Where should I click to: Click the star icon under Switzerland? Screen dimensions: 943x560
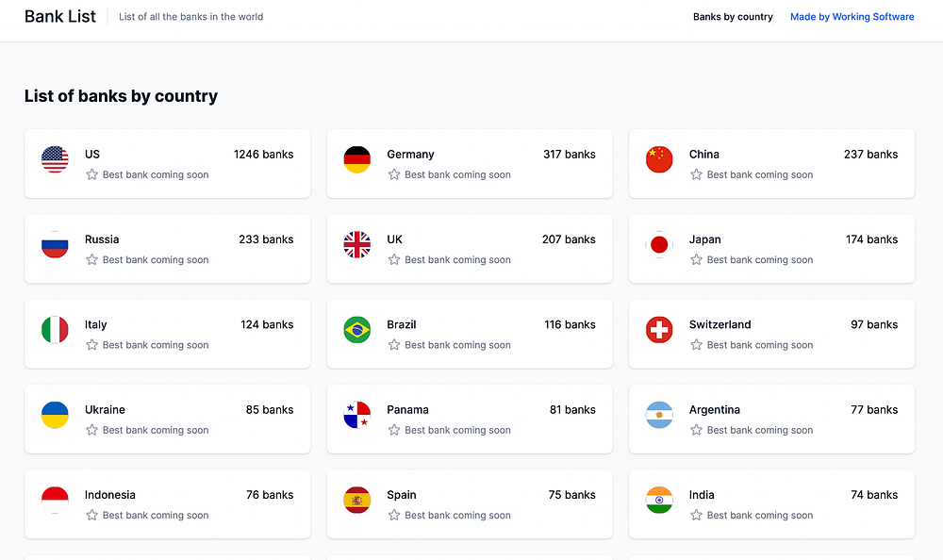(x=696, y=345)
